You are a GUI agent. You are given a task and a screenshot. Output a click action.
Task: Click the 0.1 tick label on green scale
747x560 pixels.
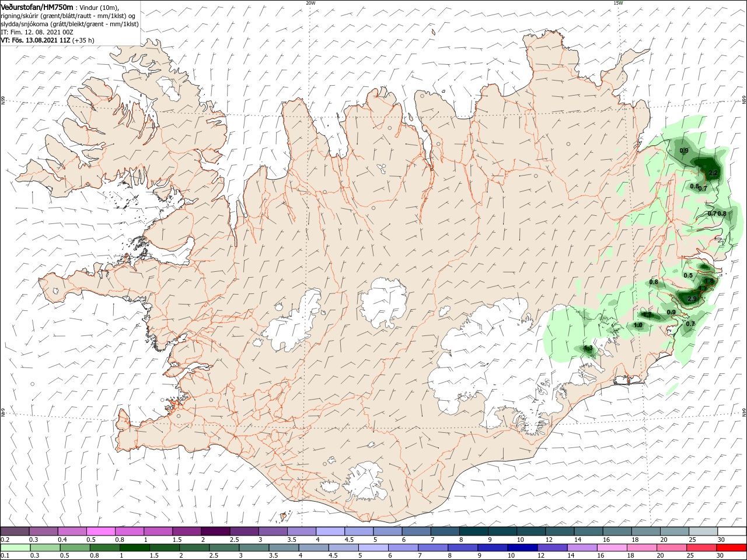pyautogui.click(x=5, y=556)
